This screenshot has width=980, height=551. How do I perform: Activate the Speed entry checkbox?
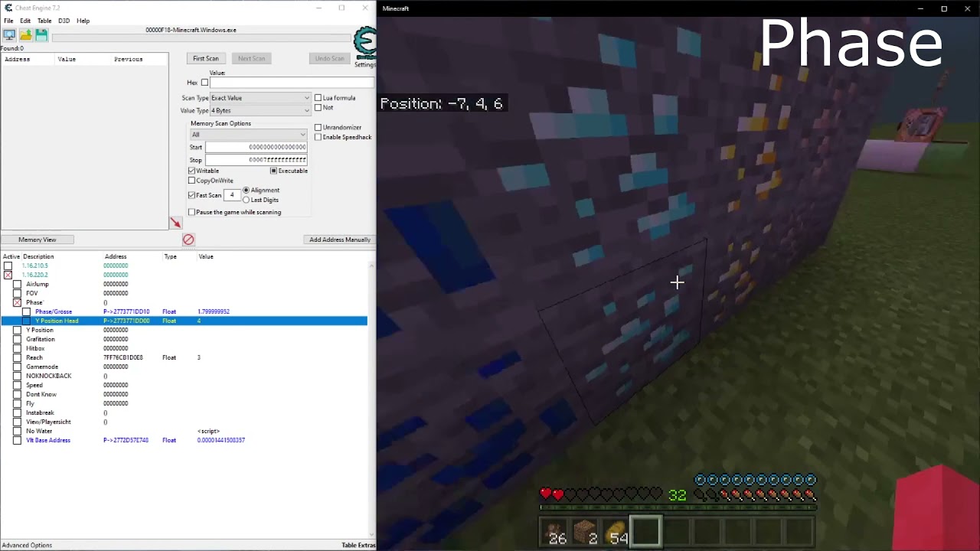click(17, 385)
